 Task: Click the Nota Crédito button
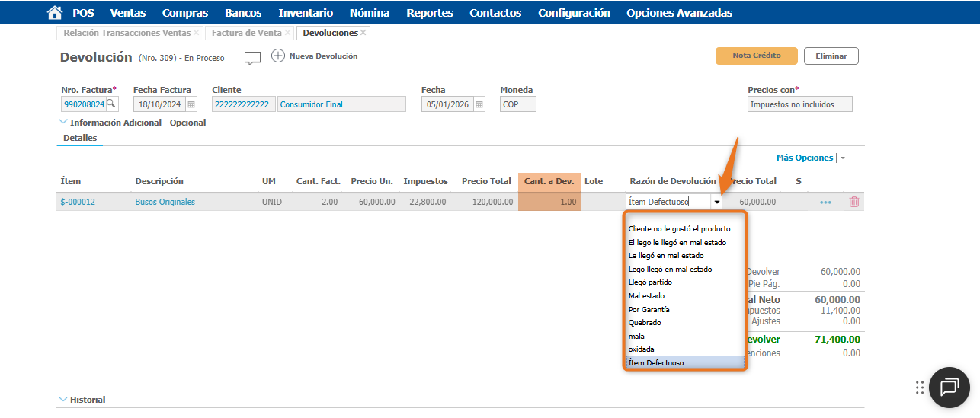pos(756,56)
